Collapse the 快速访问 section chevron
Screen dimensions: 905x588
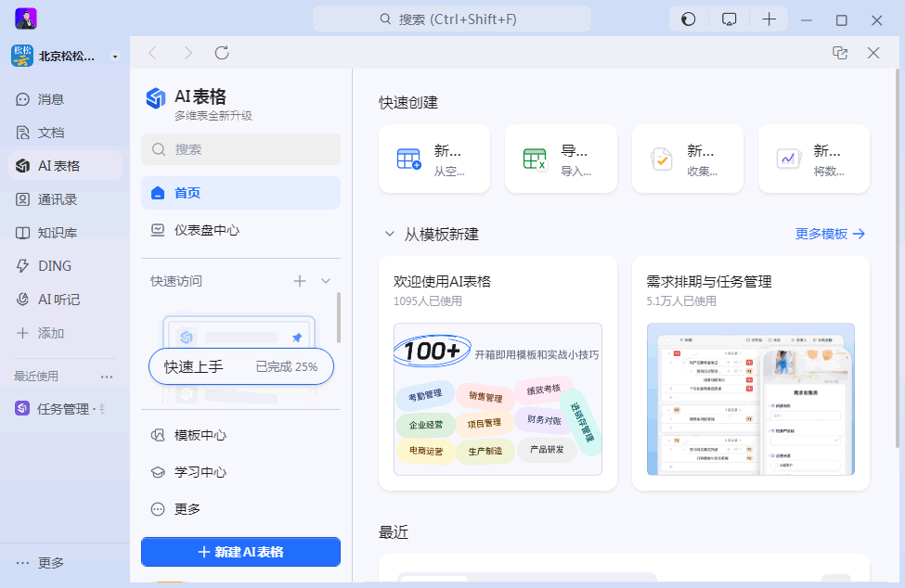point(326,281)
